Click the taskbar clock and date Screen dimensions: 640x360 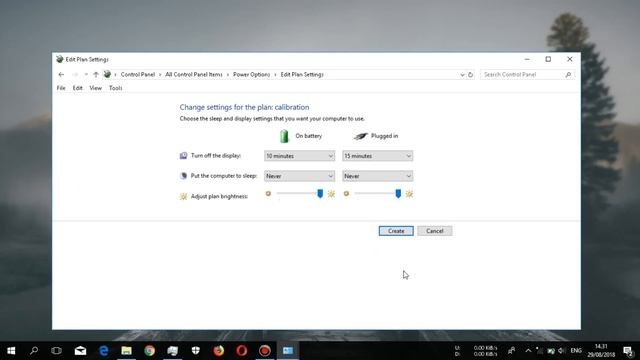click(601, 351)
